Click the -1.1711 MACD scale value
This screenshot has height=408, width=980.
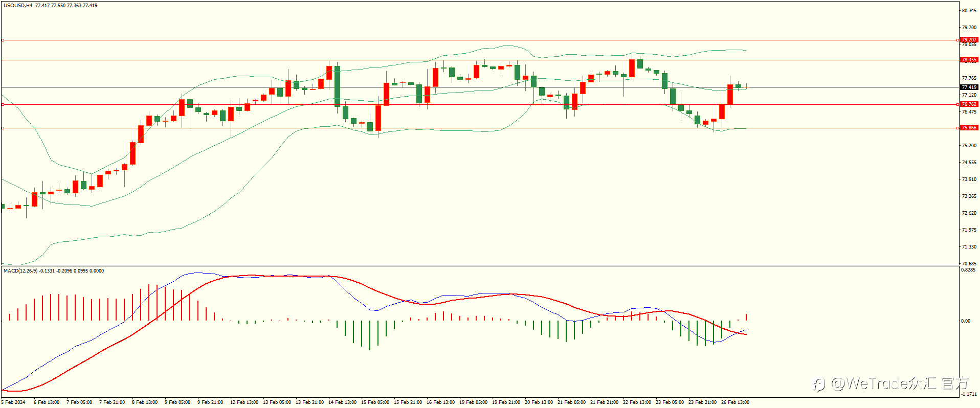pos(969,394)
